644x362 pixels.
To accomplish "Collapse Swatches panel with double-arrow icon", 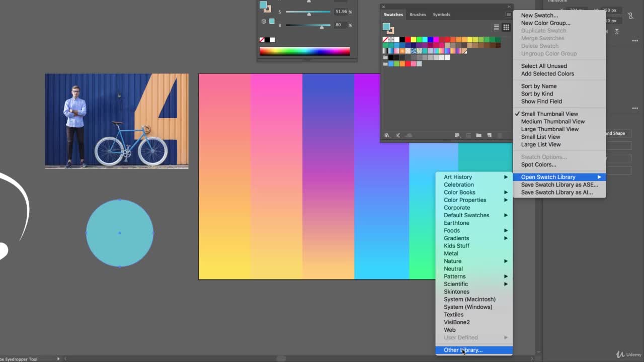I will tap(509, 7).
